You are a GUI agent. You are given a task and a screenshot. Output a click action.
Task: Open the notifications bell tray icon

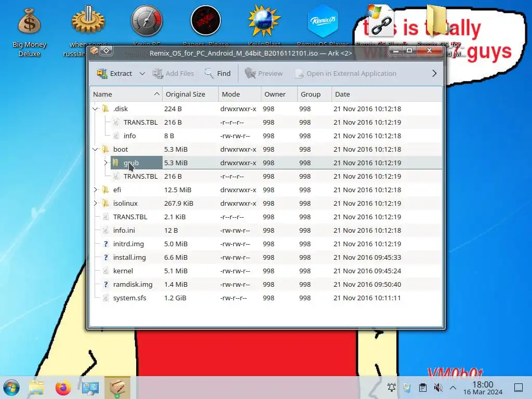(x=392, y=388)
